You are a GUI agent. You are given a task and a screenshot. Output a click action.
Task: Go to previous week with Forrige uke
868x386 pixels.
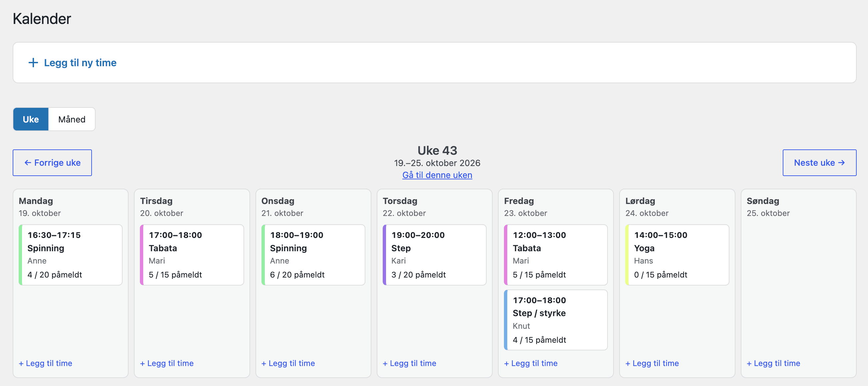coord(52,162)
